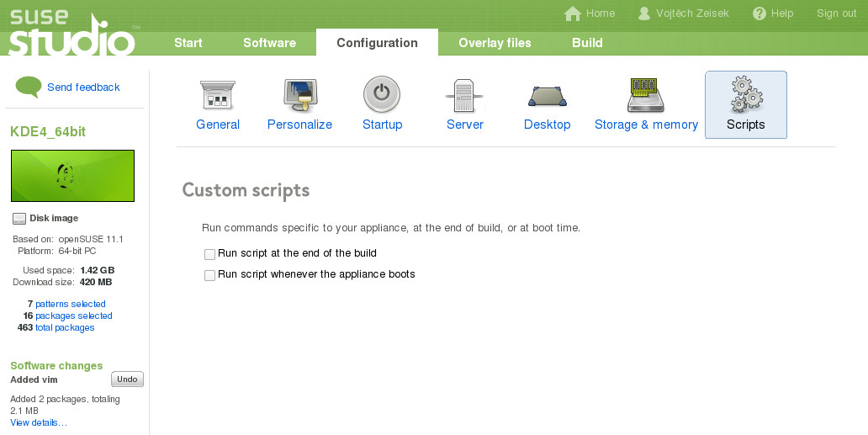Select the Scripts gears icon
This screenshot has height=435, width=868.
(x=746, y=94)
